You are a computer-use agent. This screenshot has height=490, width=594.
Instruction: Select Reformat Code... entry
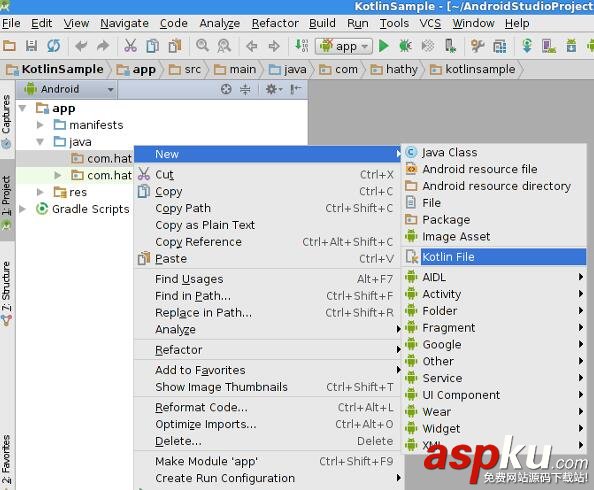pyautogui.click(x=267, y=407)
